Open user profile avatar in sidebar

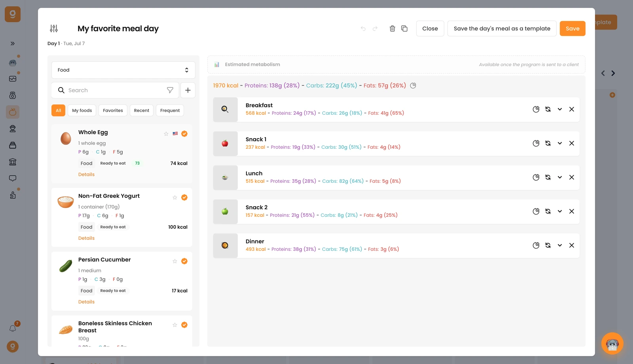[13, 347]
